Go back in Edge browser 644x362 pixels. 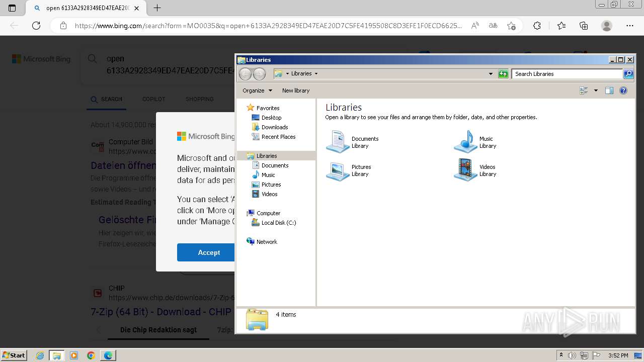pos(14,26)
